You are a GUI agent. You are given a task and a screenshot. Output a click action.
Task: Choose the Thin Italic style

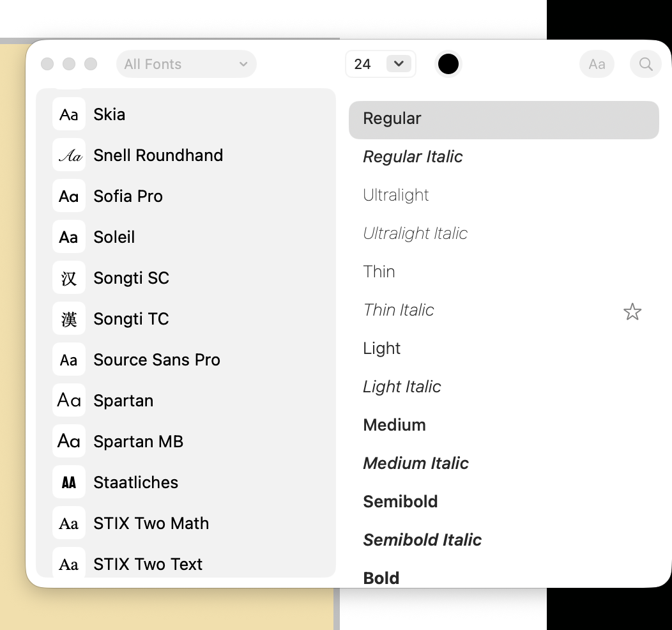click(503, 311)
